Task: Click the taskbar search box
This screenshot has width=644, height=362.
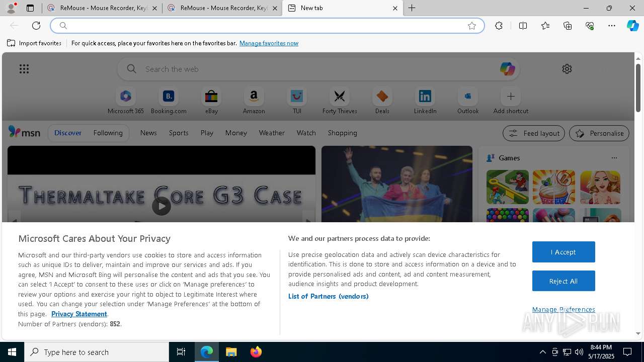Action: tap(97, 352)
